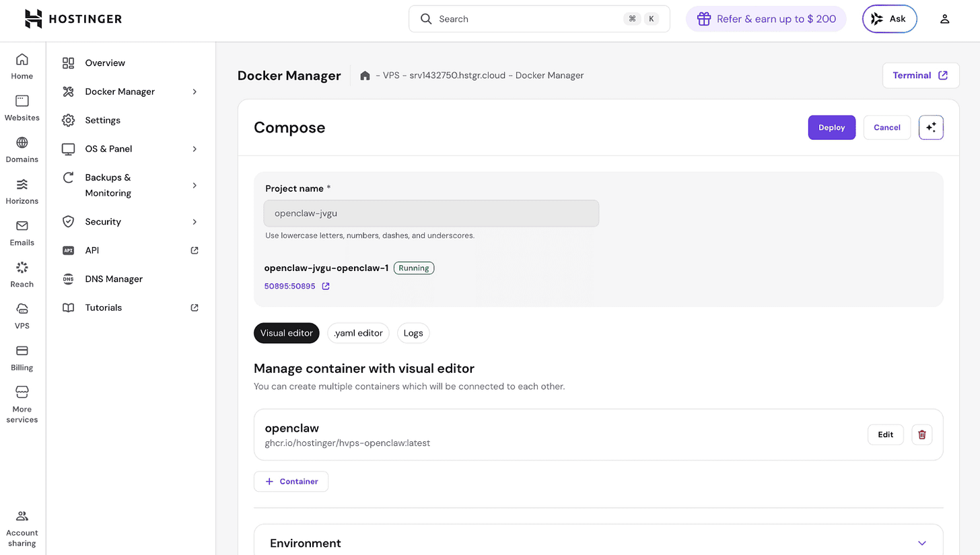Click the Deploy button
The height and width of the screenshot is (555, 980).
click(x=832, y=127)
